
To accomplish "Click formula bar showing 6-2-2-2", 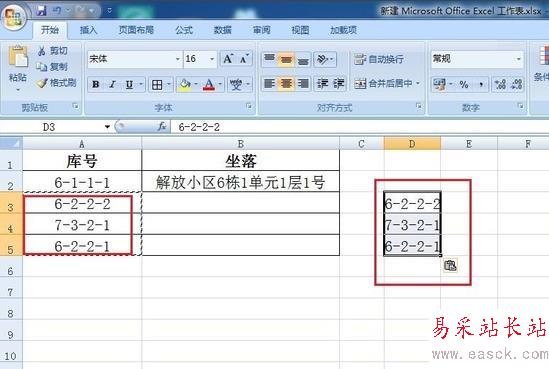I will pos(360,127).
